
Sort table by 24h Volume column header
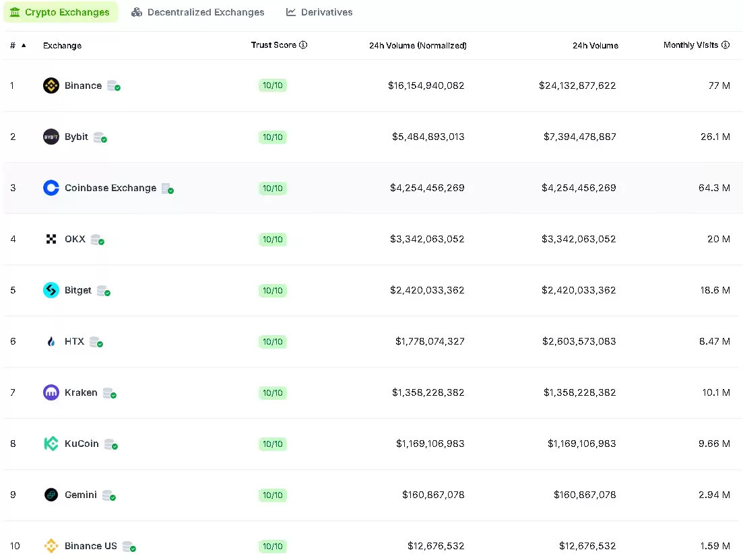click(x=595, y=46)
